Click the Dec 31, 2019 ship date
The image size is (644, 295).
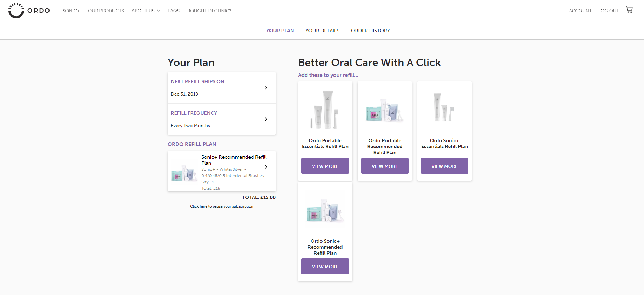point(184,94)
